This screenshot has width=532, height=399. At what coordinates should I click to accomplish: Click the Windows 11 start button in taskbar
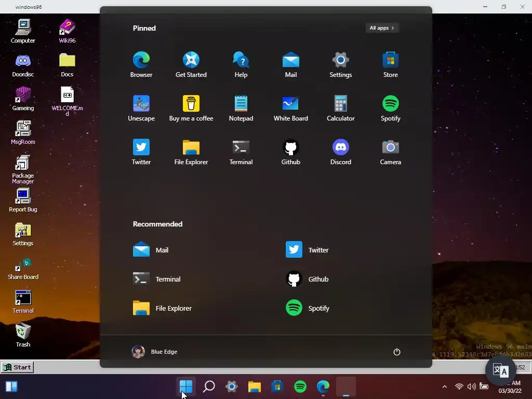click(x=186, y=387)
